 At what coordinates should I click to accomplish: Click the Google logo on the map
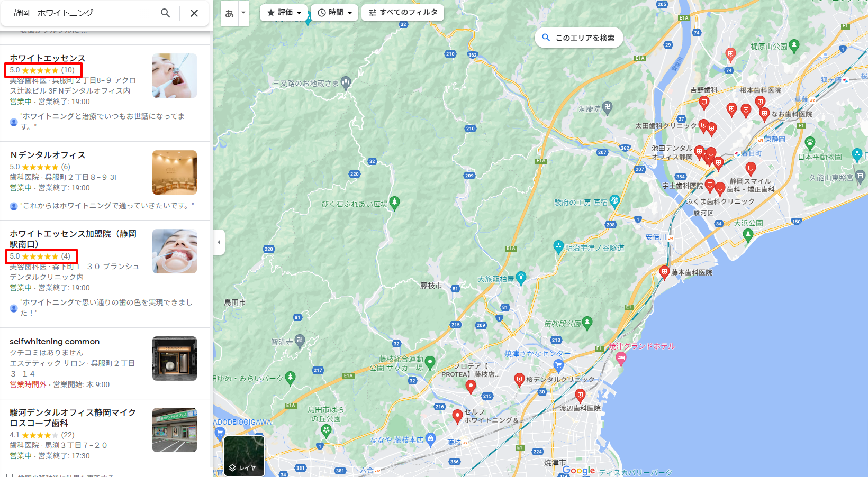[x=578, y=470]
